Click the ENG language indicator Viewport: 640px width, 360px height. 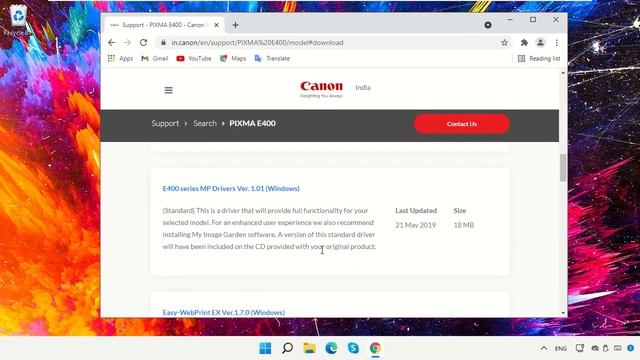[x=561, y=348]
